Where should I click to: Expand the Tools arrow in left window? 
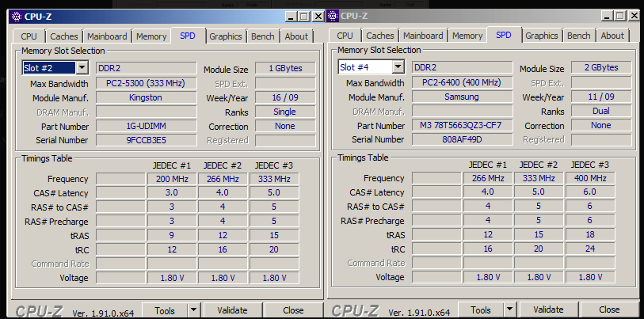194,310
